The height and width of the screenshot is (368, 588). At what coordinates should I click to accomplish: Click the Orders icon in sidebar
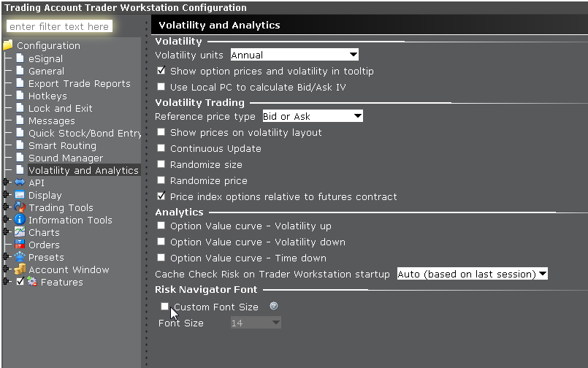20,245
